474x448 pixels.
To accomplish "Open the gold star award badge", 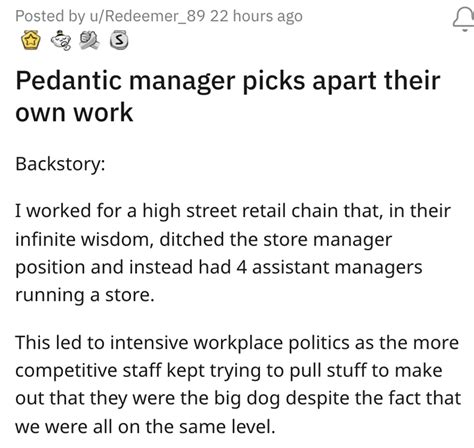I will tap(31, 41).
